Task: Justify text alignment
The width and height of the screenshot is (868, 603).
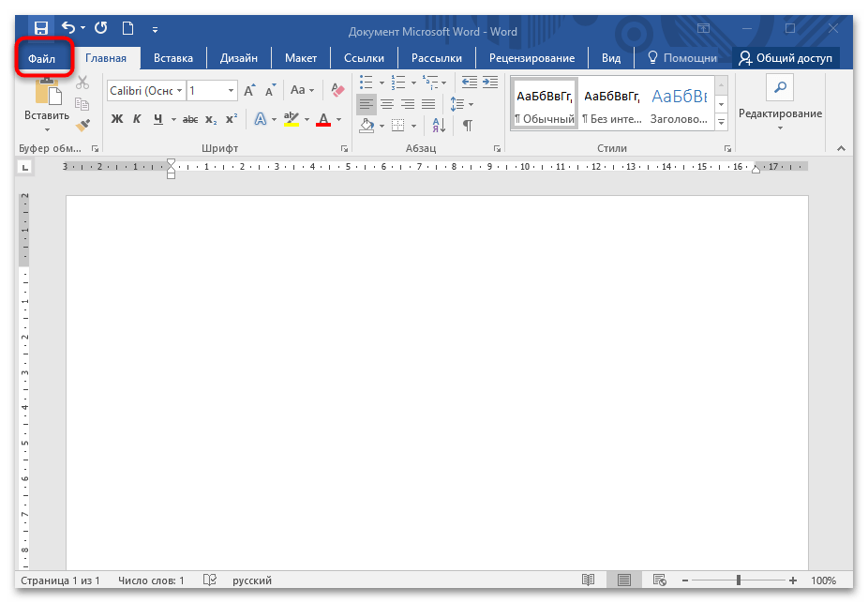Action: [428, 104]
